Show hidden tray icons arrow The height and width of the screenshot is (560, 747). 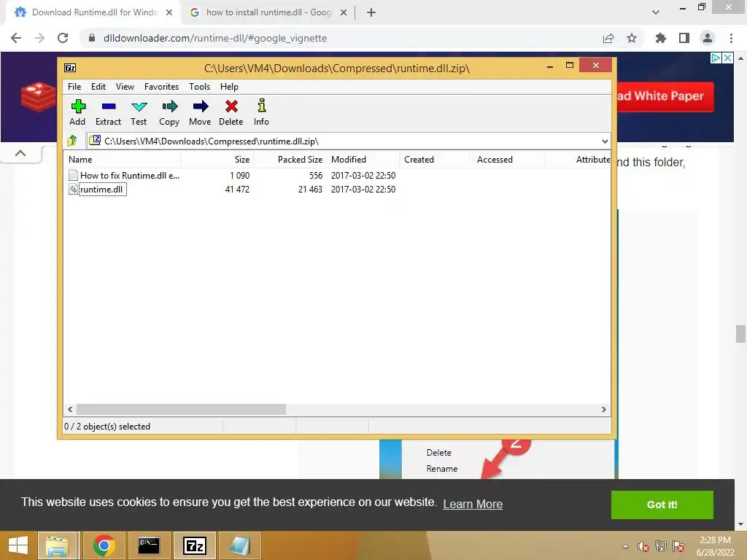coord(625,547)
